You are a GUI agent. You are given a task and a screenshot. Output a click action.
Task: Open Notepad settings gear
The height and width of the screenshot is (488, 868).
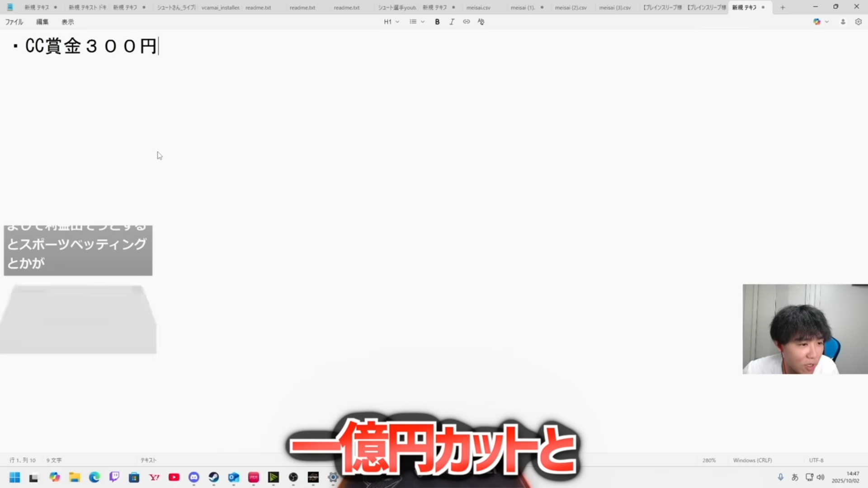858,22
